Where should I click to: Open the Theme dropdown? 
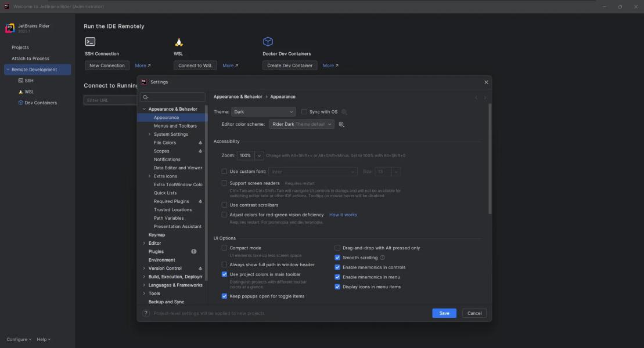264,112
